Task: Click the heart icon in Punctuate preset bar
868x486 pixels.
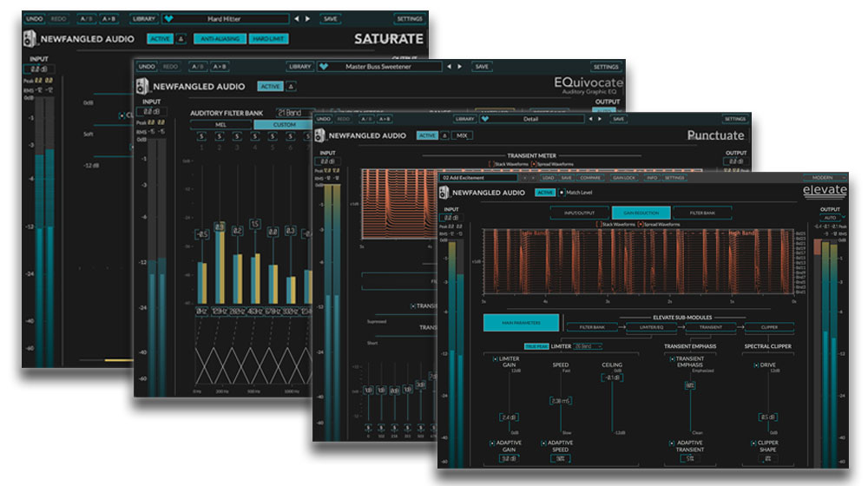Action: [x=485, y=119]
